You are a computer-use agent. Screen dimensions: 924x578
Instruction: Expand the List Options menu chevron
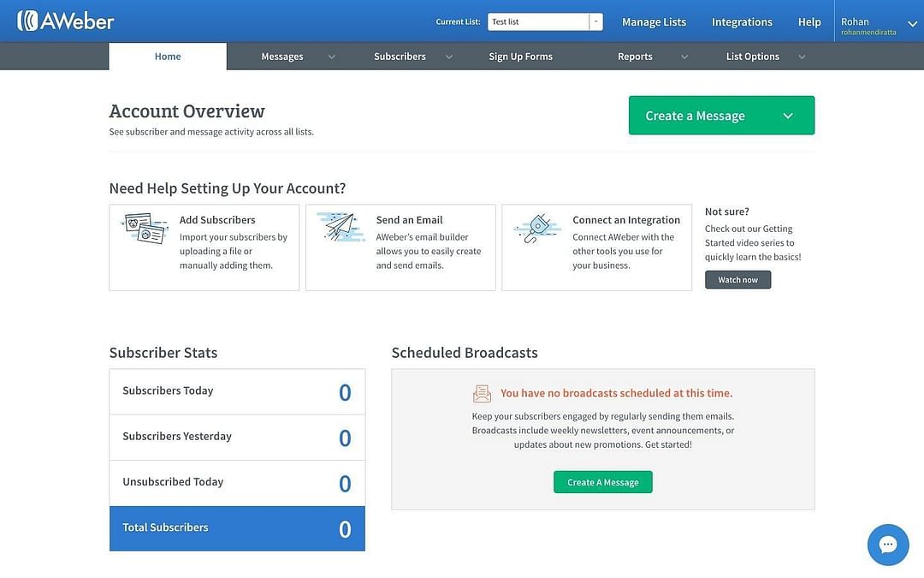click(802, 57)
